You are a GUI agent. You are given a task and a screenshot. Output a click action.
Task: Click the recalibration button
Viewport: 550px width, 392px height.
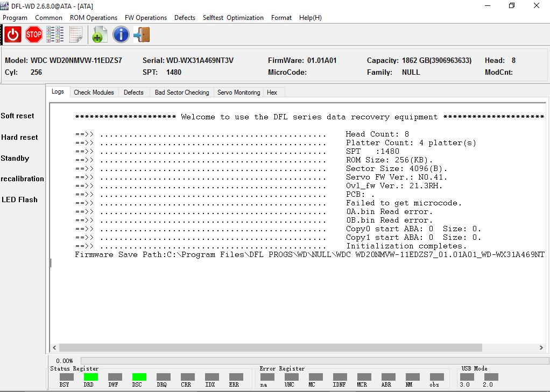click(23, 179)
